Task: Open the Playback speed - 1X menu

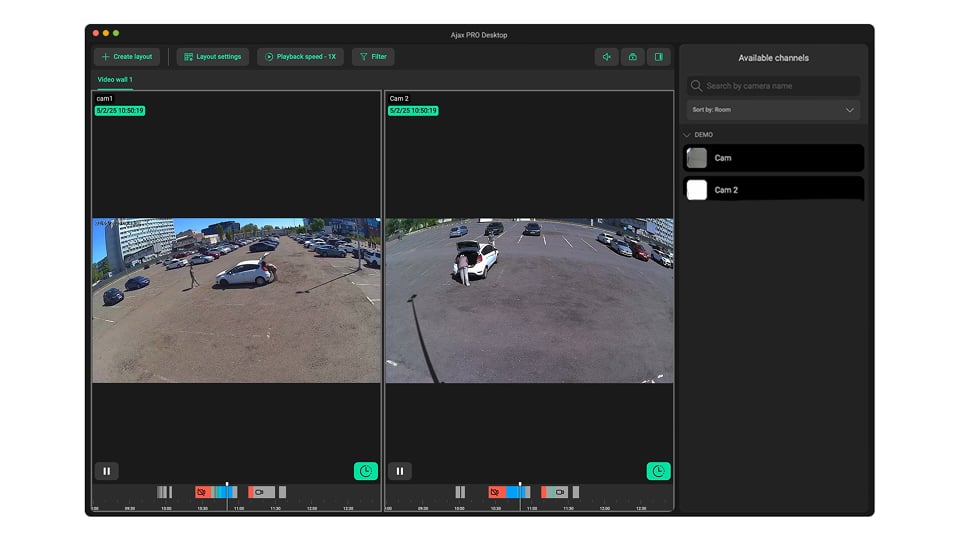Action: click(x=300, y=57)
